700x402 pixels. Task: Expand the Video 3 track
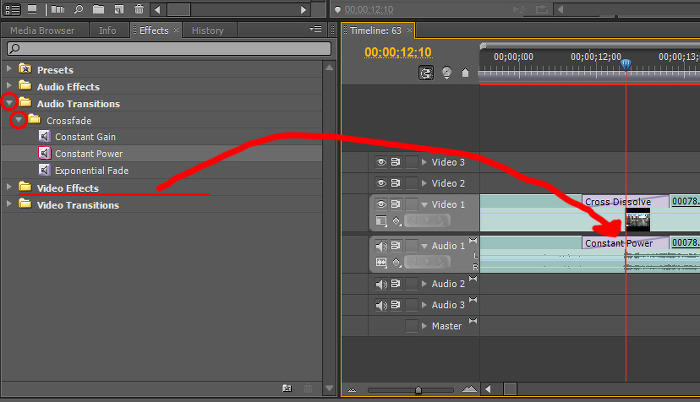point(424,162)
